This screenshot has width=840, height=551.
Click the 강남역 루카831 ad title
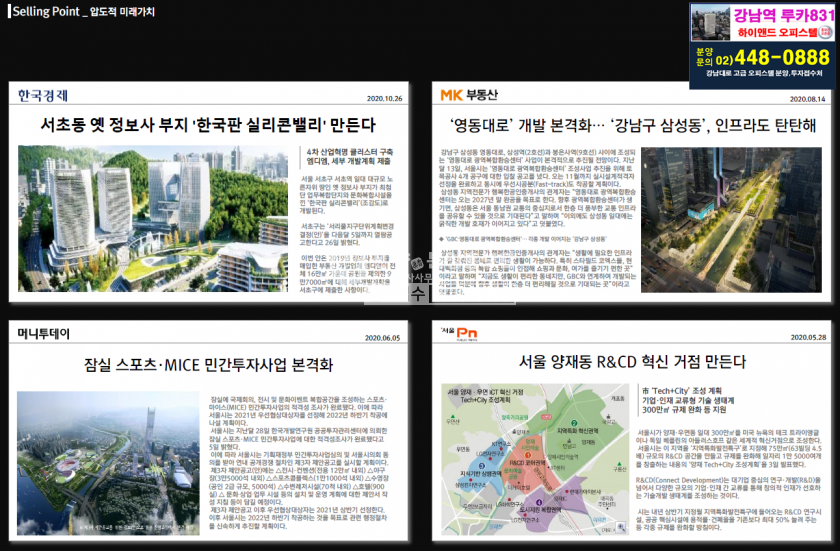click(783, 14)
